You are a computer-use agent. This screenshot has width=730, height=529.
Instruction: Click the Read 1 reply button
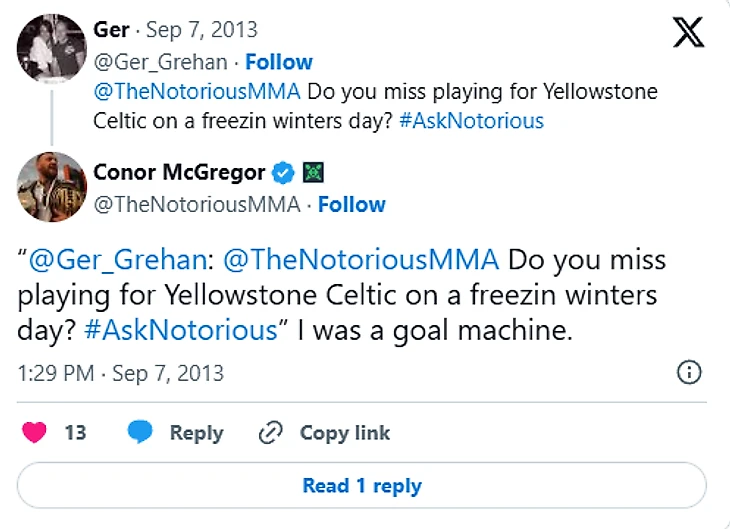pyautogui.click(x=362, y=486)
